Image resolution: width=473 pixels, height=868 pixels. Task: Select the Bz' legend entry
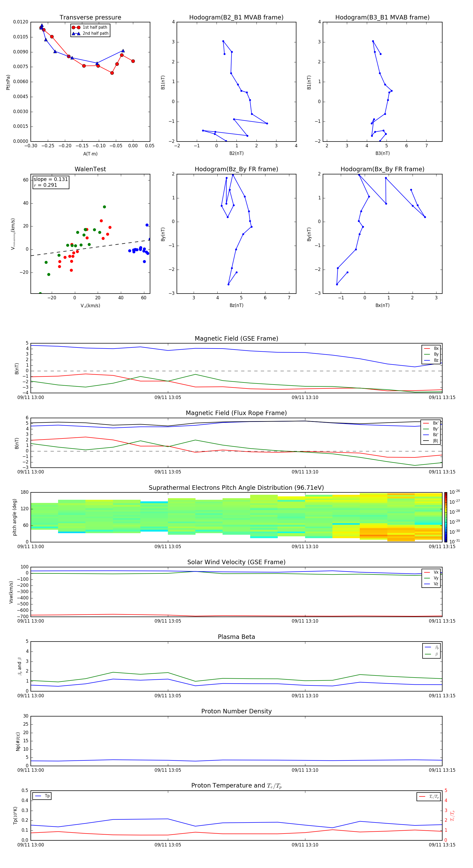point(431,435)
